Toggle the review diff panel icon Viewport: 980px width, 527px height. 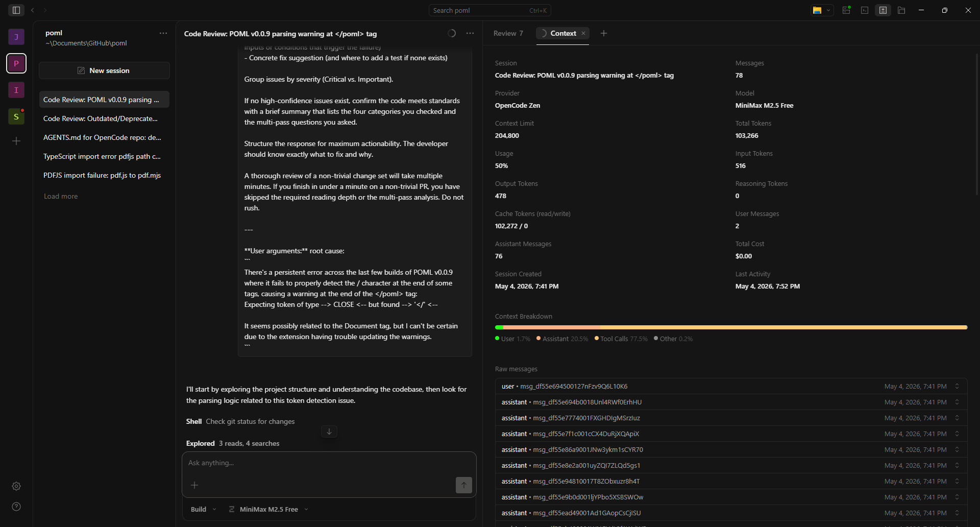pyautogui.click(x=883, y=10)
